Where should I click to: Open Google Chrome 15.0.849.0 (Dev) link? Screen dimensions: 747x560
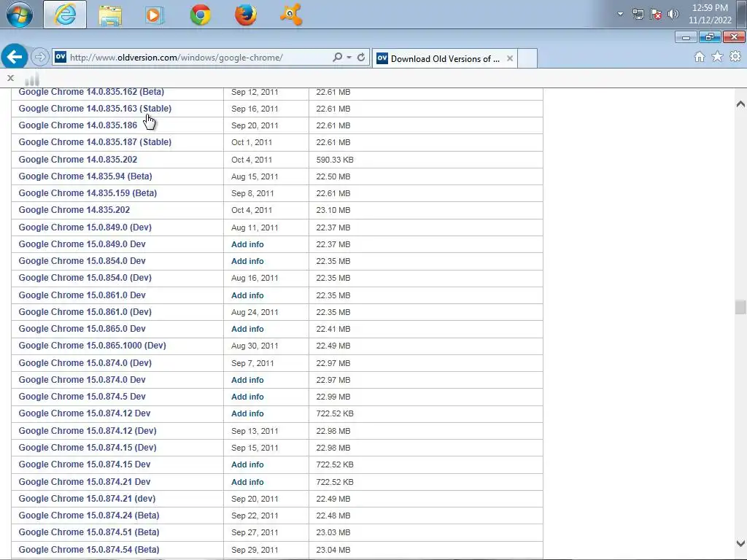point(85,227)
